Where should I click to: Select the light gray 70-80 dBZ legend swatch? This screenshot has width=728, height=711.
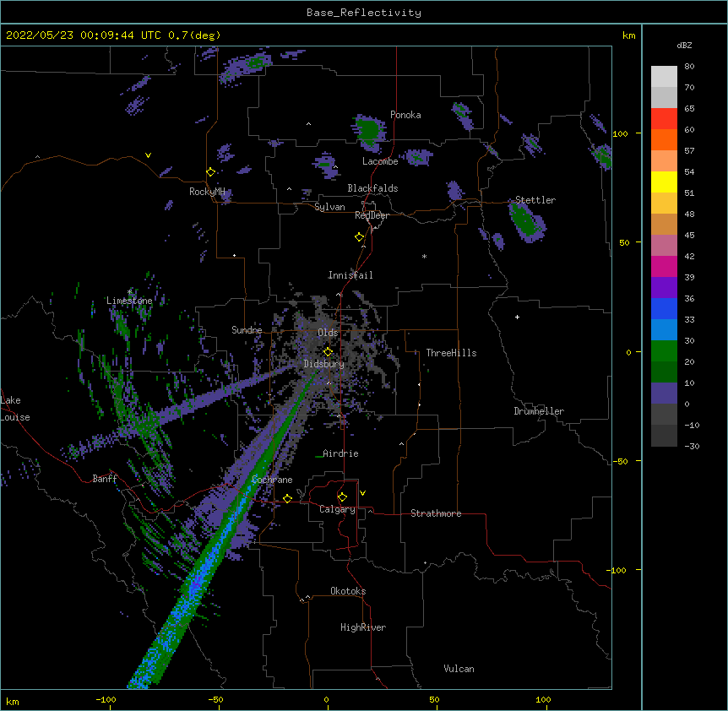(664, 77)
